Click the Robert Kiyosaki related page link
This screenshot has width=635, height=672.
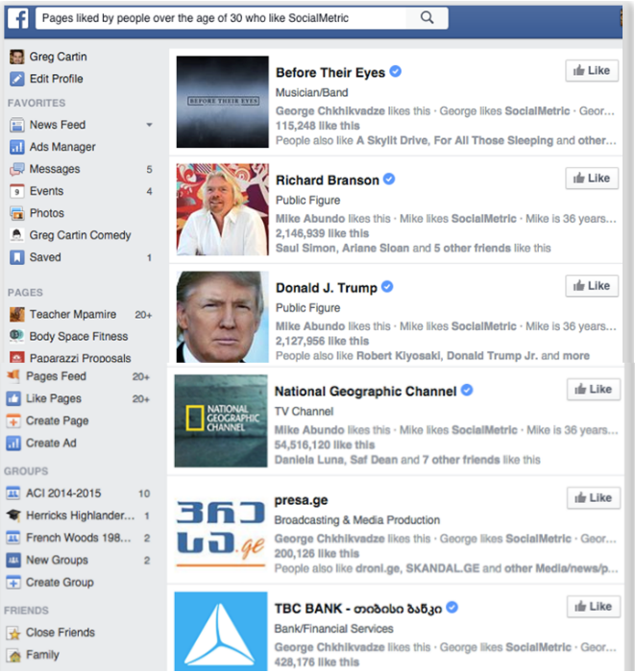pyautogui.click(x=398, y=356)
